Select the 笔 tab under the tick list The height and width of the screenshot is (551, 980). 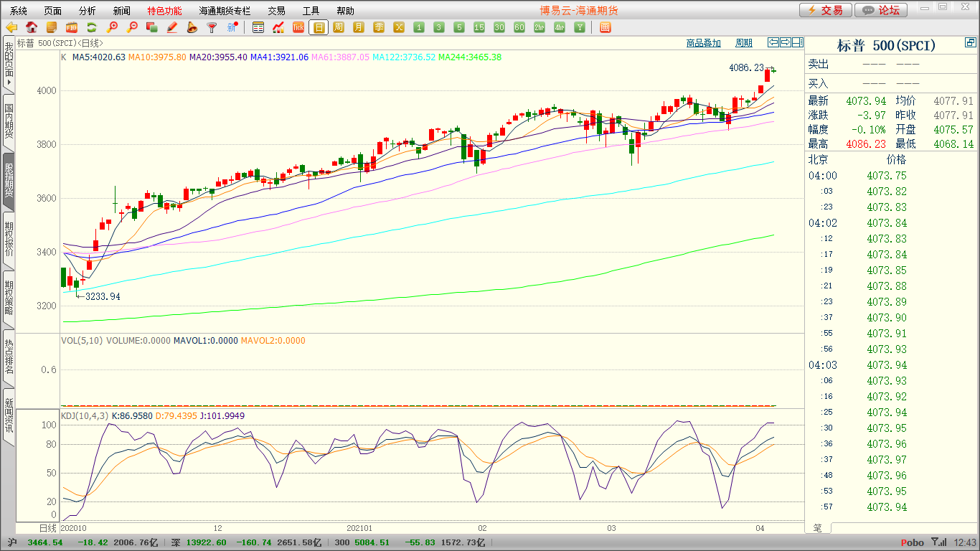click(x=817, y=527)
